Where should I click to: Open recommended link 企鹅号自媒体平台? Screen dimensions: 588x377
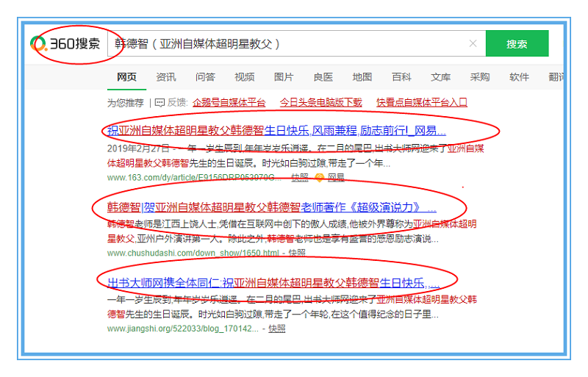click(x=229, y=103)
